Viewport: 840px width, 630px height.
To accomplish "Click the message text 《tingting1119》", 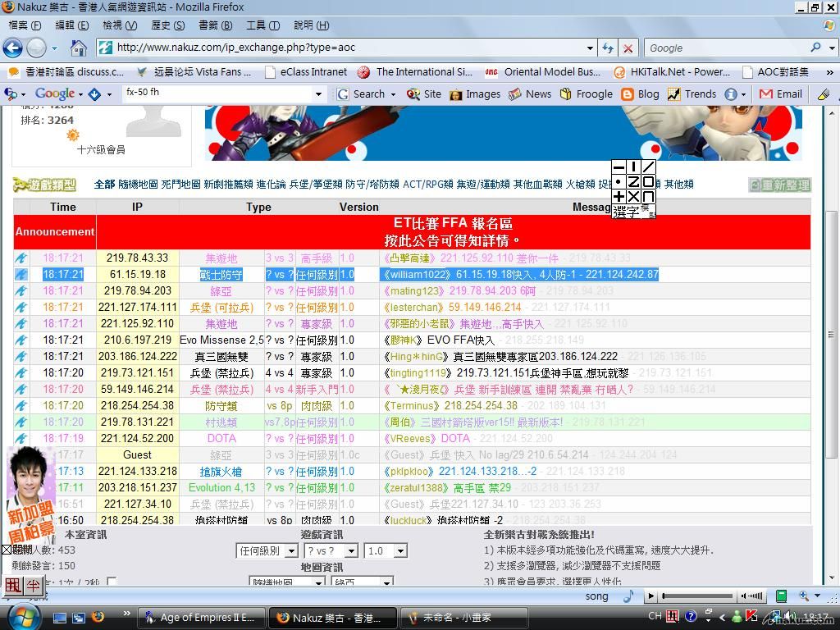I will click(x=416, y=373).
